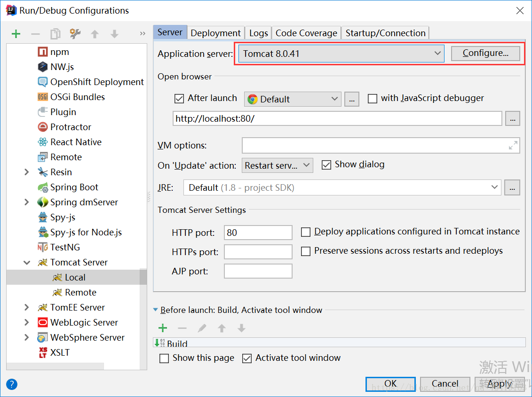Expand the TomEE Server node
Viewport: 532px width, 397px height.
click(x=26, y=307)
